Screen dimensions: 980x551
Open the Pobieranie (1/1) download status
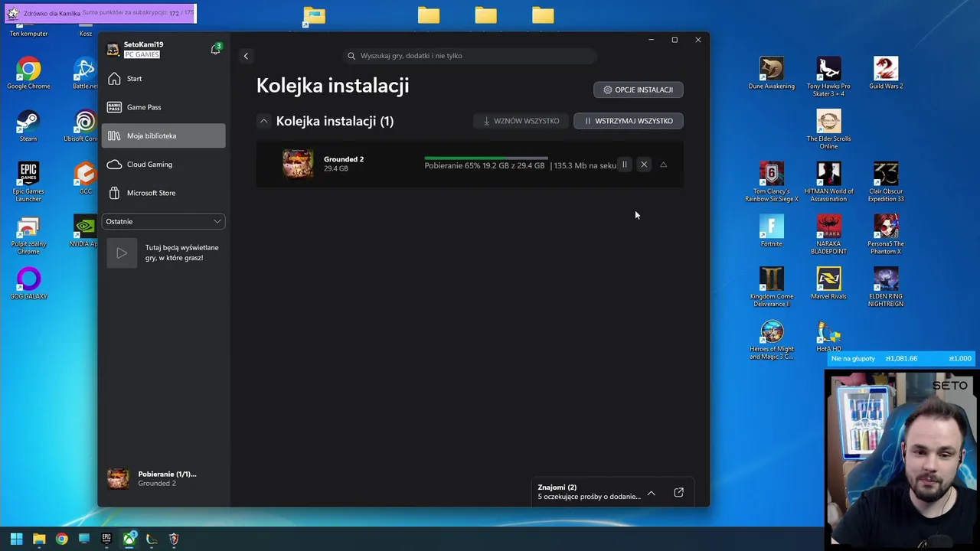tap(163, 478)
